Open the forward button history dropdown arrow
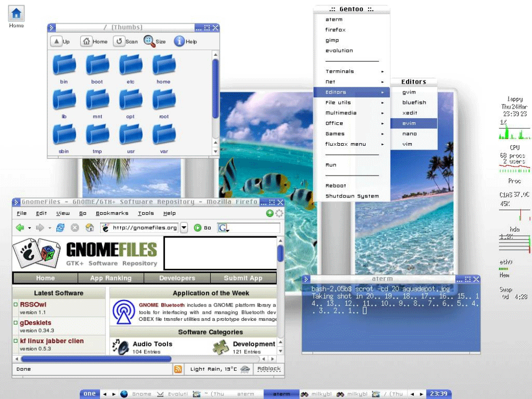The image size is (532, 399). click(x=49, y=228)
